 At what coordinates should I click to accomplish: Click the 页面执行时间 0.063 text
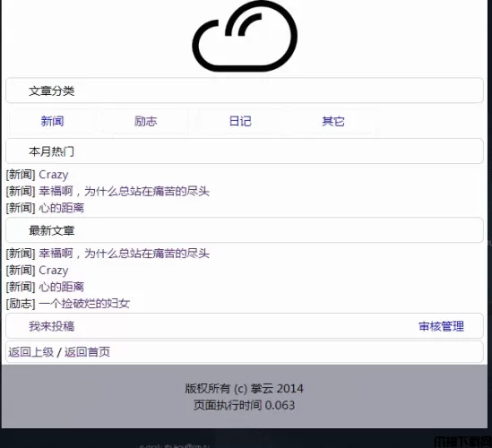[x=244, y=405]
